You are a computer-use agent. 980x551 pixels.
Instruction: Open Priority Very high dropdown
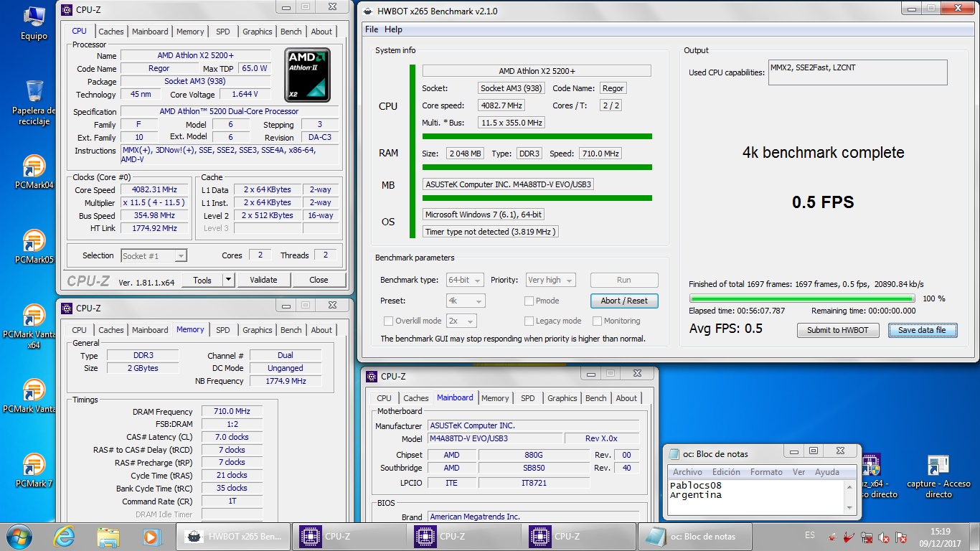point(551,280)
